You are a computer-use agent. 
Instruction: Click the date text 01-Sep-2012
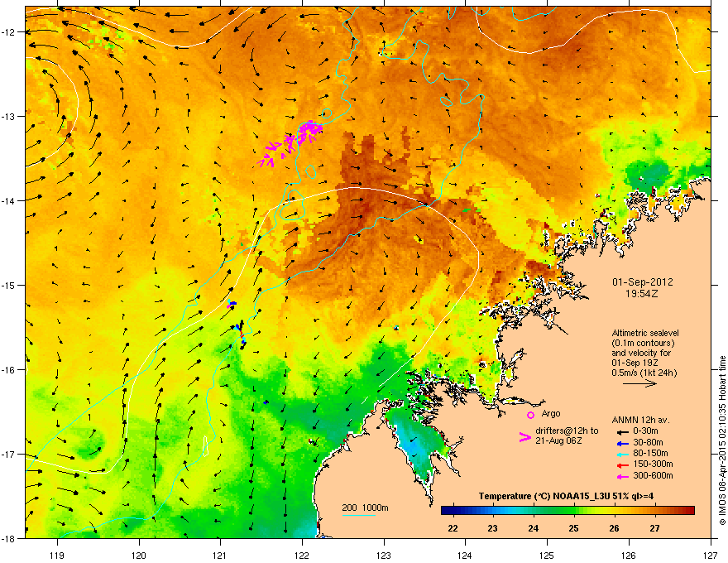point(642,282)
